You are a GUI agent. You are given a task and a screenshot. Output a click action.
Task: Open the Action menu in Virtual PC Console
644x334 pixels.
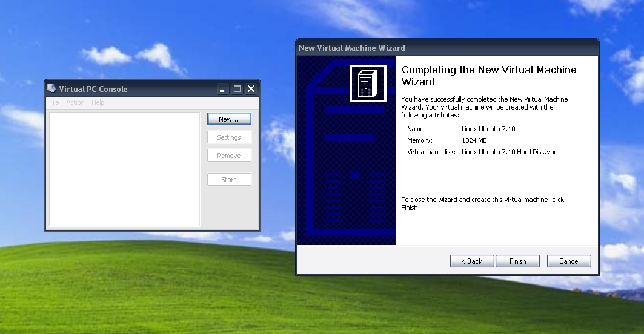[75, 102]
